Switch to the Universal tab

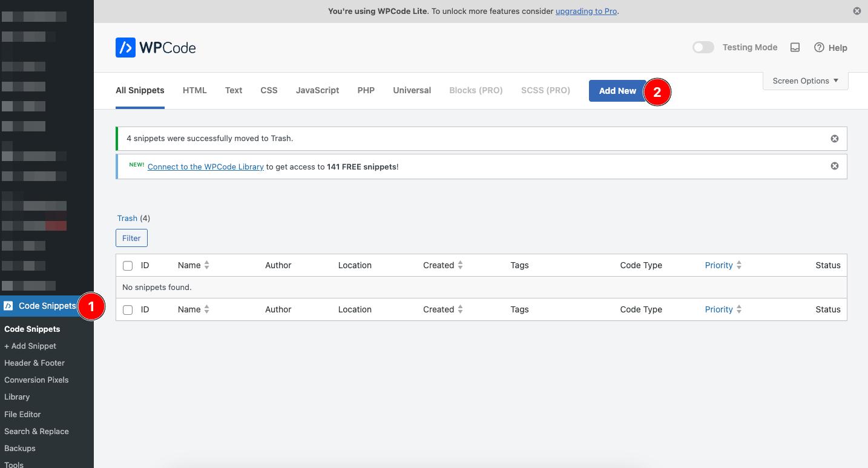point(412,90)
